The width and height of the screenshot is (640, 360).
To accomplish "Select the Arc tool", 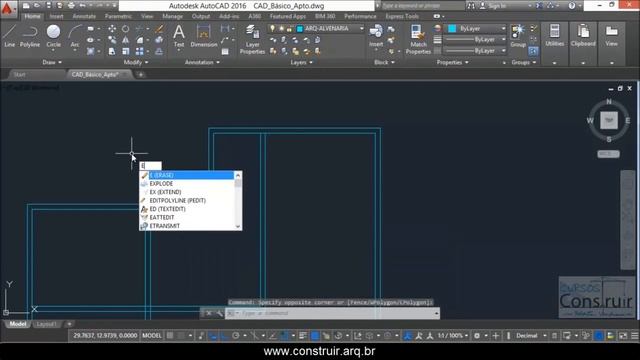I will point(75,36).
